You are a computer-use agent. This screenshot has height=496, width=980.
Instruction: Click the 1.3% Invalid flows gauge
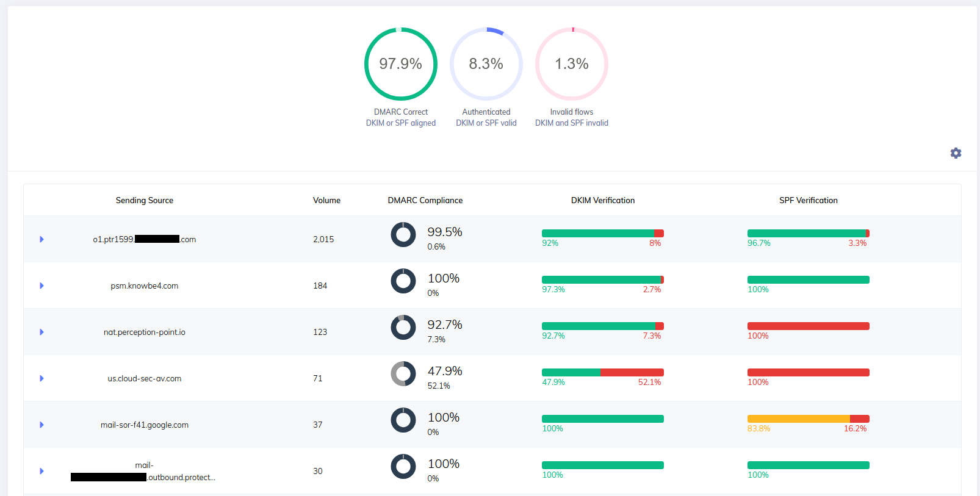click(x=571, y=64)
